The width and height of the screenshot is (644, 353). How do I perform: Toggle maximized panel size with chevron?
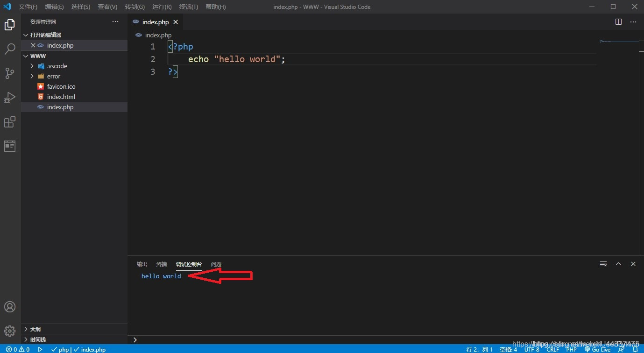(618, 264)
